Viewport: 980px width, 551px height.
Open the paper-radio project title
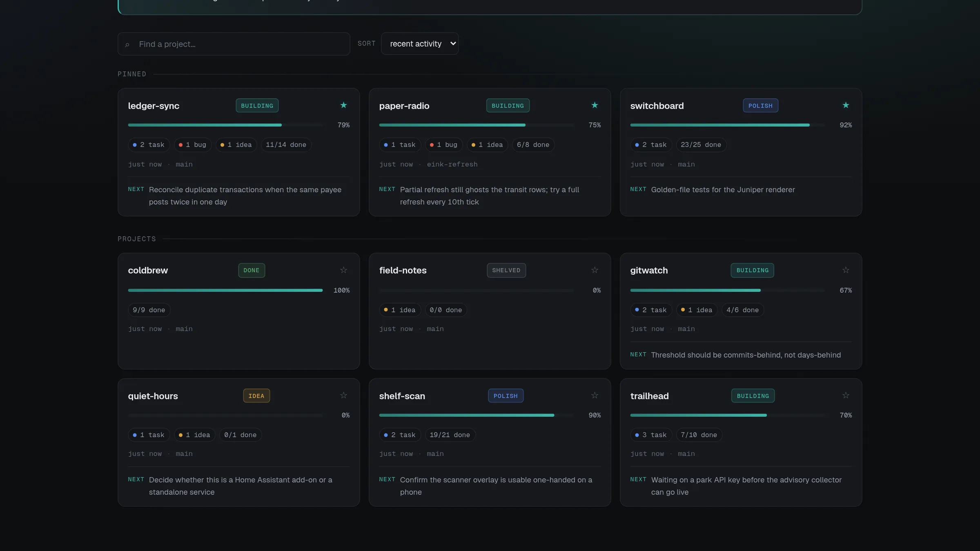[404, 106]
